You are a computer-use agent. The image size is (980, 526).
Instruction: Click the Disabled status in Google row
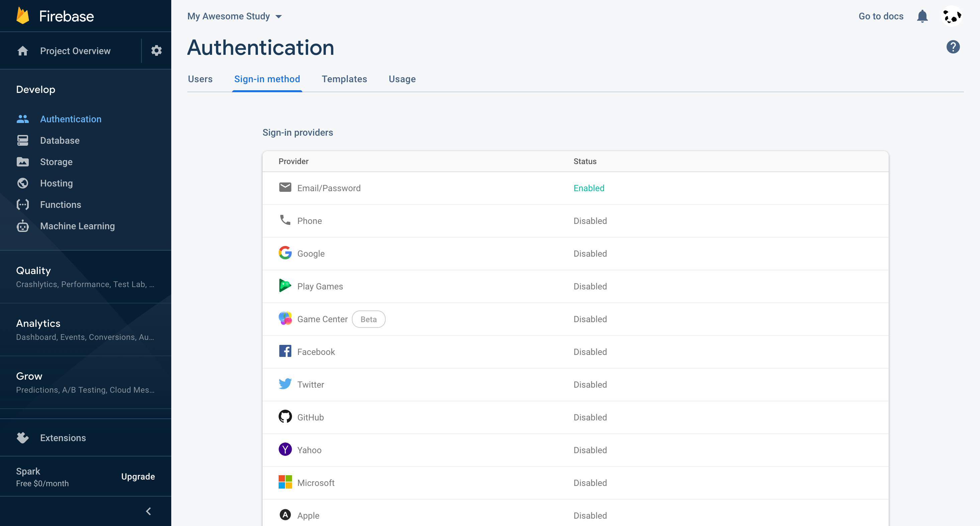[590, 253]
